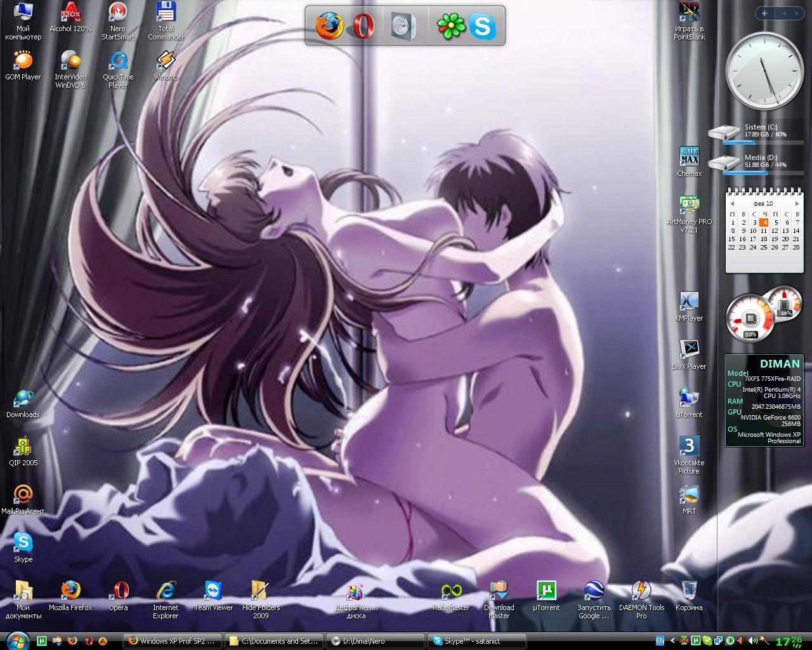Click the taskbar digital clock 17:26
Image resolution: width=812 pixels, height=650 pixels.
coord(789,641)
